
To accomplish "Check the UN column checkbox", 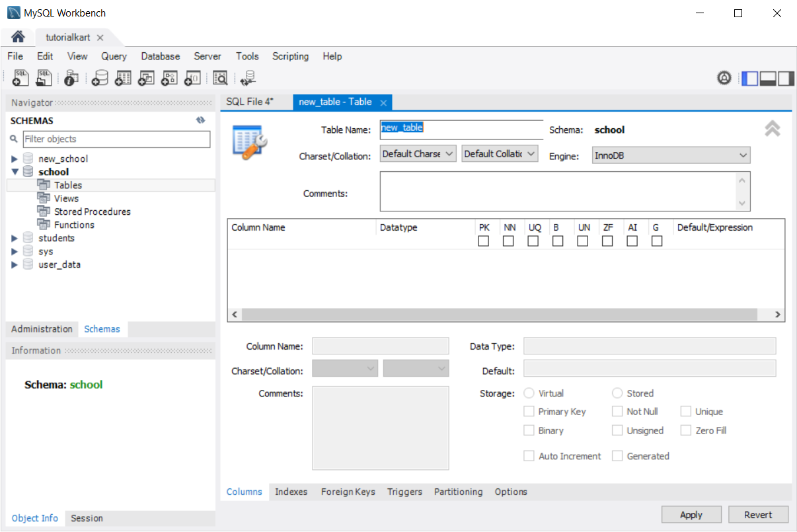I will (x=582, y=241).
